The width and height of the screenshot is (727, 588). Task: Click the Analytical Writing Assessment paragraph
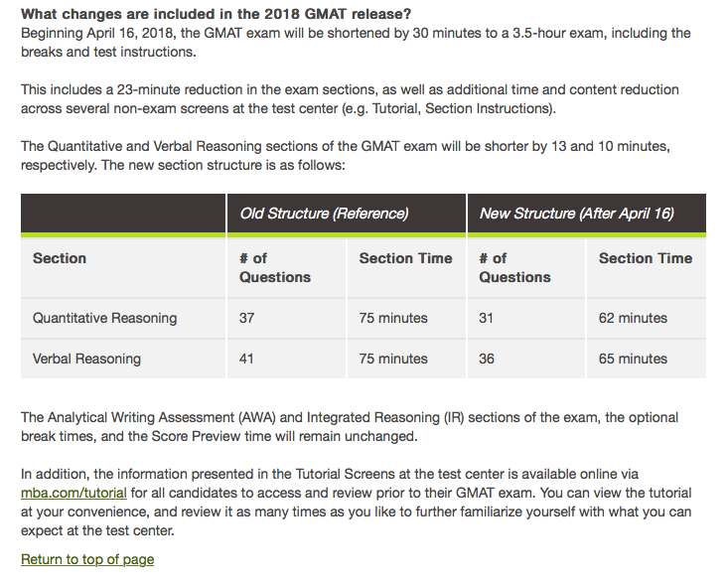tap(350, 426)
